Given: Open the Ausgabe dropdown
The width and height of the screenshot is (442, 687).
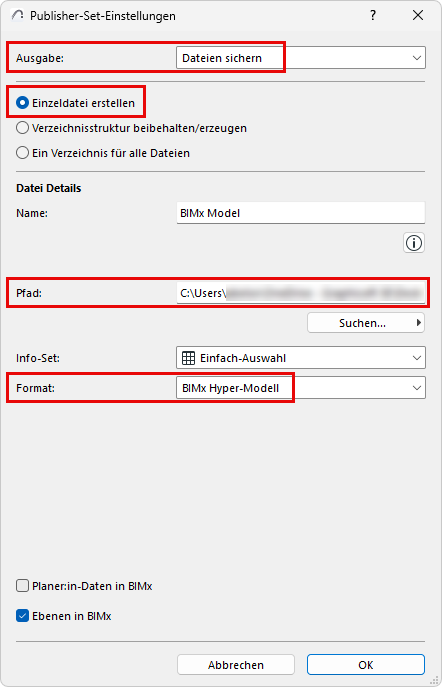Looking at the screenshot, I should point(301,58).
